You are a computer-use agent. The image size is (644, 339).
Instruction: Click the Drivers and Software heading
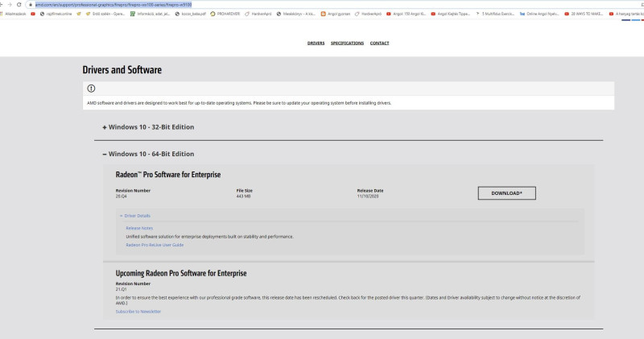click(x=122, y=70)
